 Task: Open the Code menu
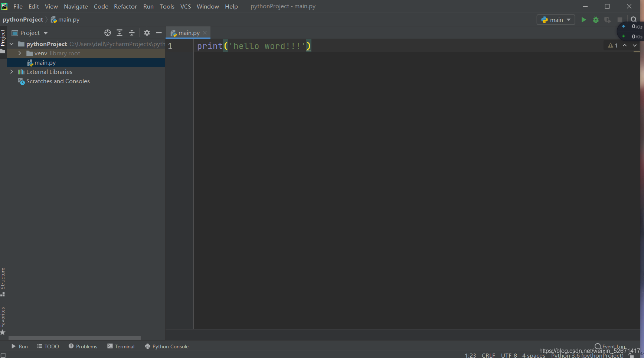point(101,6)
